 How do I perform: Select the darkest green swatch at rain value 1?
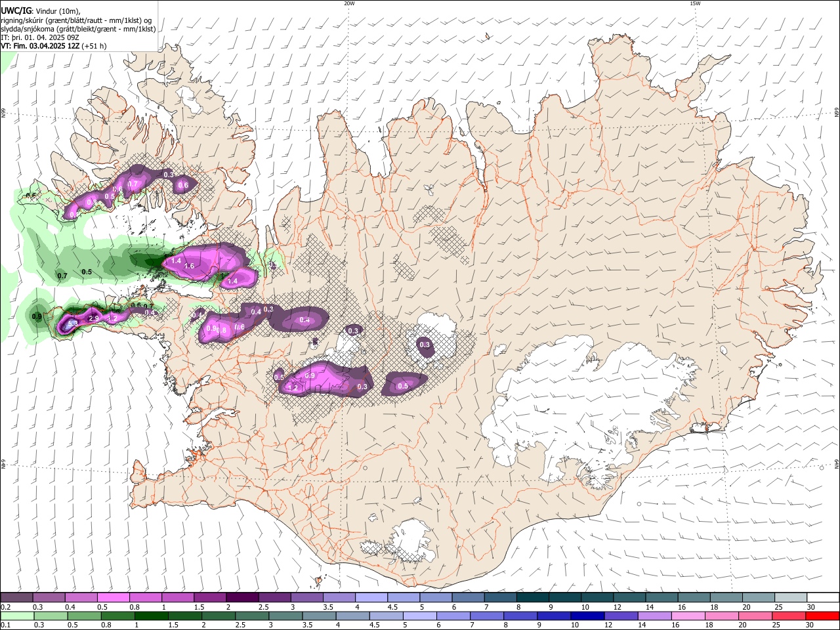pos(151,616)
